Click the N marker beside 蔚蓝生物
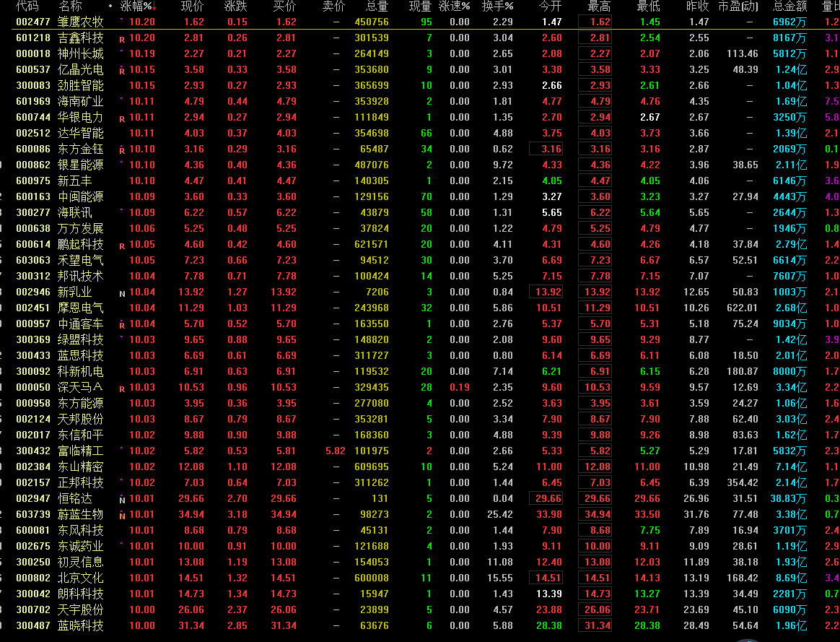Screen dimensions: 840x642 [x=122, y=516]
